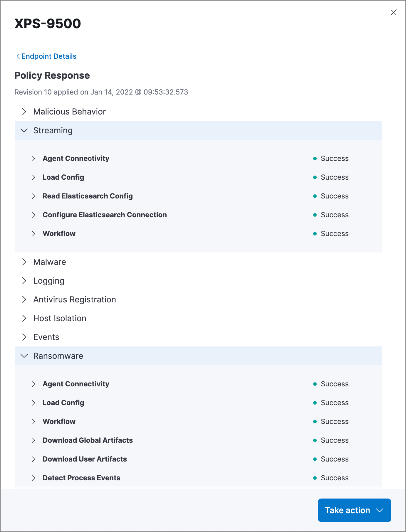Click the Success status dot for Agent Connectivity
406x532 pixels.
point(315,158)
